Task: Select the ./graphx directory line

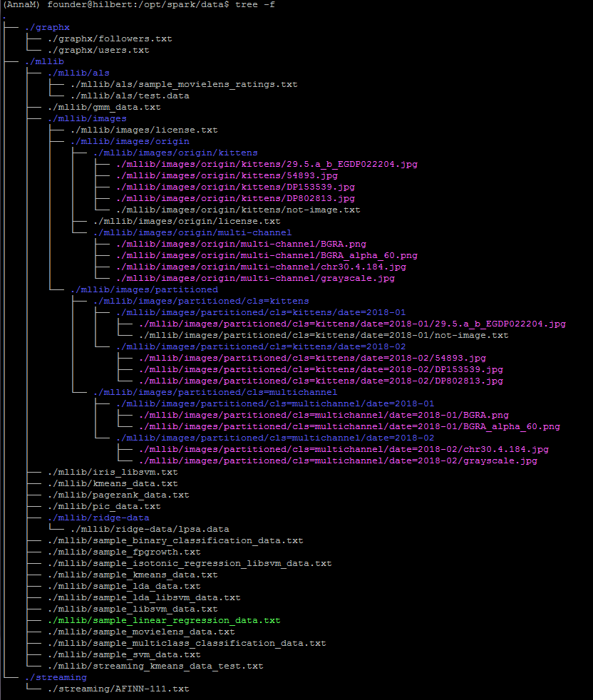Action: tap(47, 27)
